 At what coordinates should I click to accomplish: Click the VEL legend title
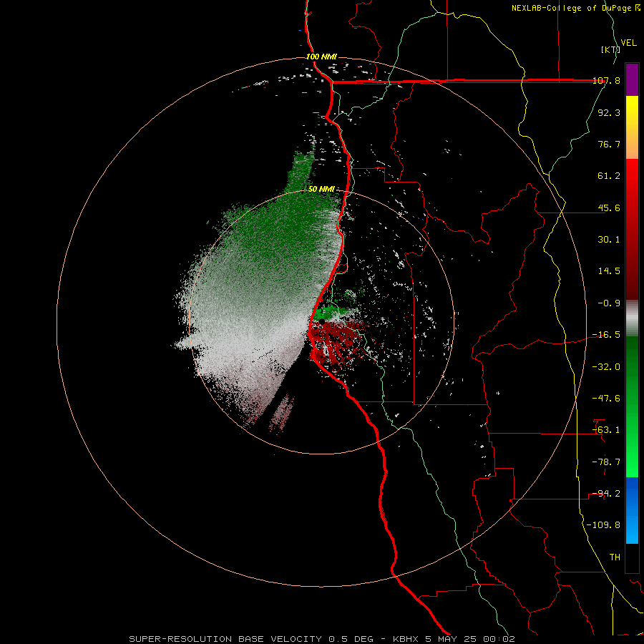point(628,43)
